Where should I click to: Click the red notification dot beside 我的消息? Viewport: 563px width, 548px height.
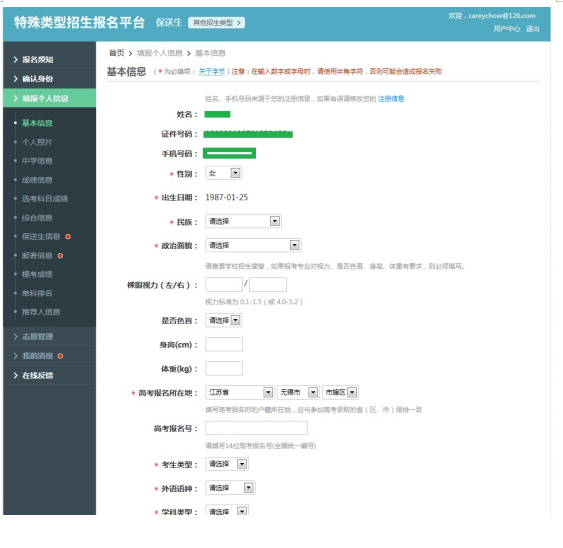coord(60,356)
